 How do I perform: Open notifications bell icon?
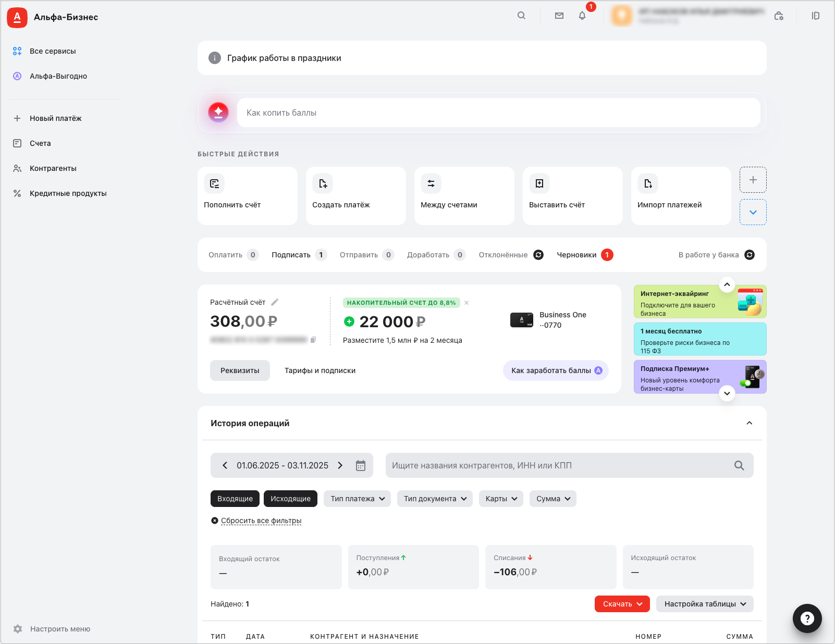(582, 16)
